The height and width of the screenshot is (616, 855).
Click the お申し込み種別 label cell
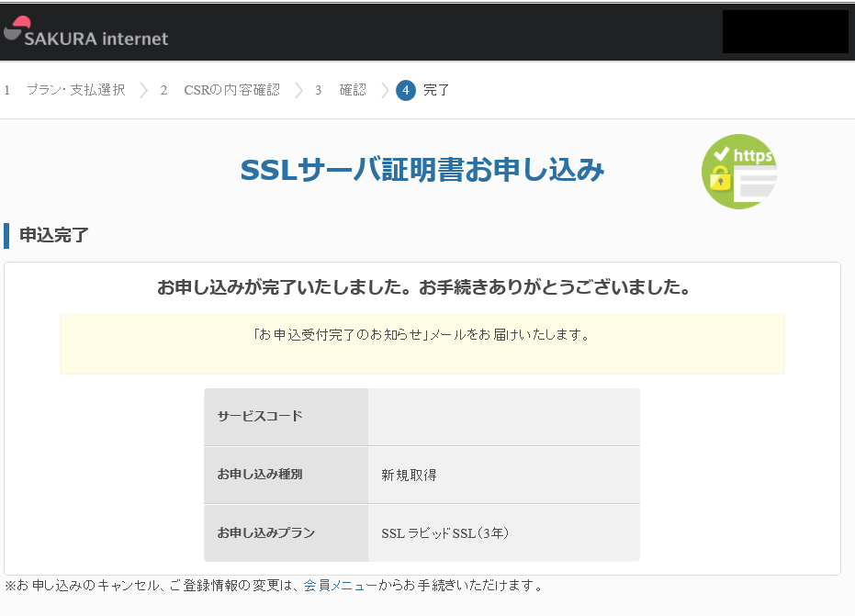click(x=287, y=475)
